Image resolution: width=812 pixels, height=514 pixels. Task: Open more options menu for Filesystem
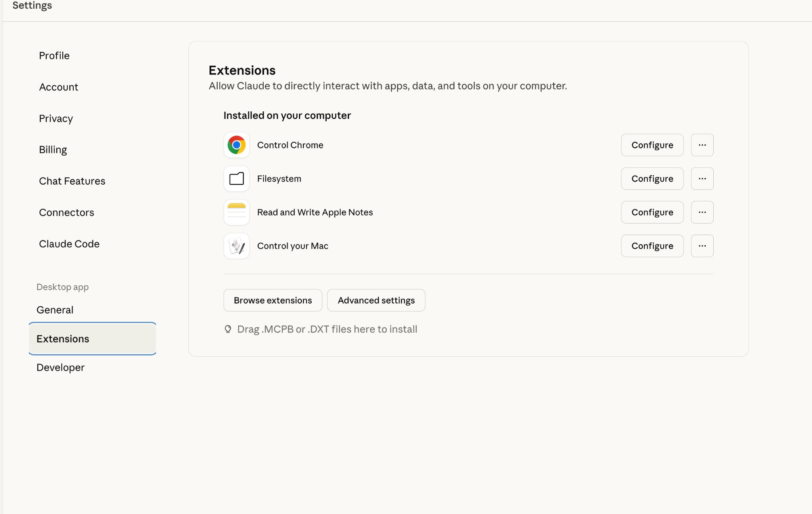tap(702, 179)
